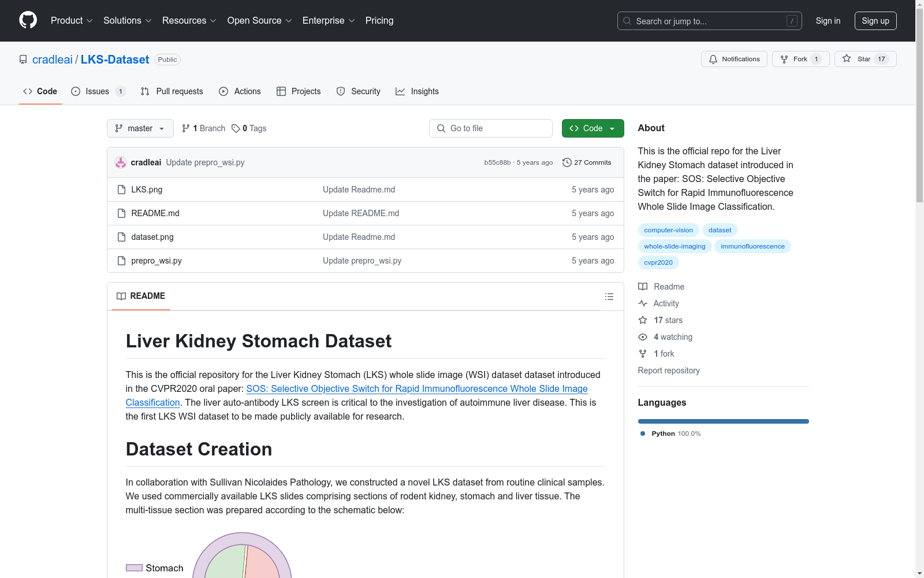924x578 pixels.
Task: View the 27 Commits history
Action: 587,162
